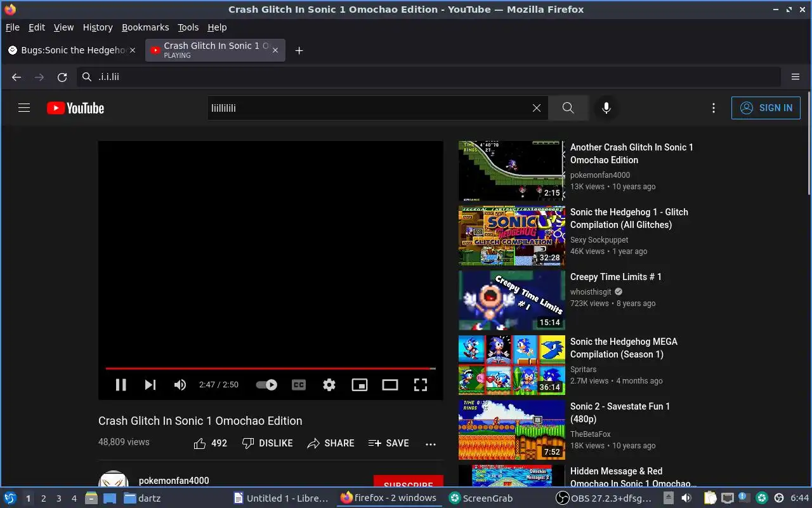Image resolution: width=812 pixels, height=508 pixels.
Task: Open the Edit menu
Action: (x=37, y=27)
